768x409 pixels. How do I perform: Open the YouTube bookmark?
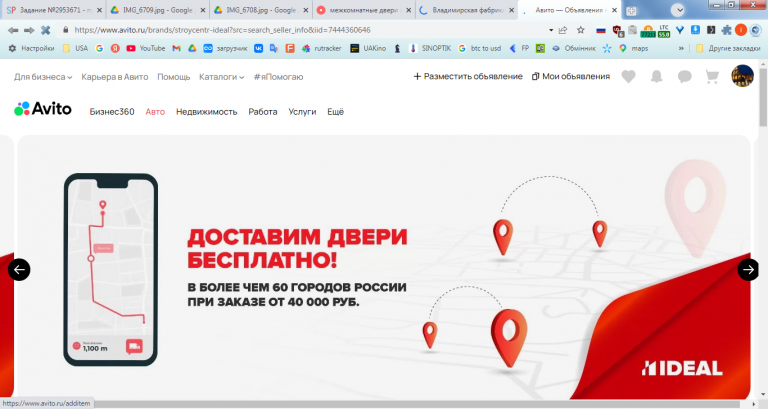tap(146, 48)
